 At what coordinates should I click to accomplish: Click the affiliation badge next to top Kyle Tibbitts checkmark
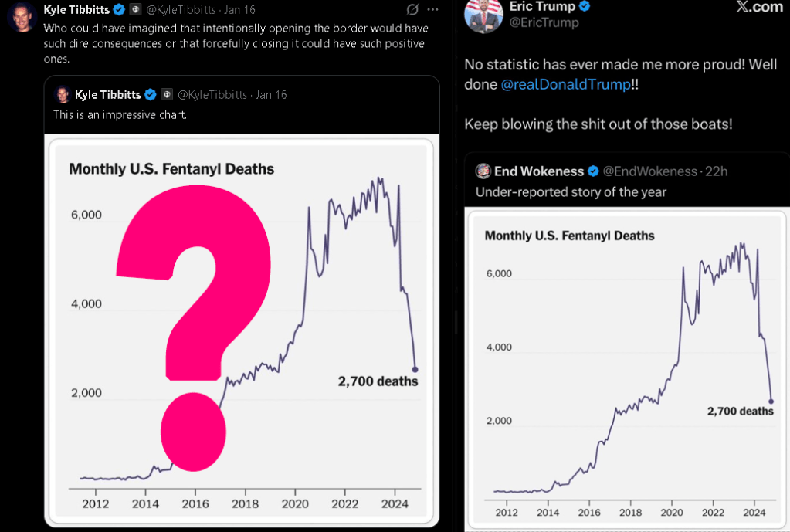point(134,10)
